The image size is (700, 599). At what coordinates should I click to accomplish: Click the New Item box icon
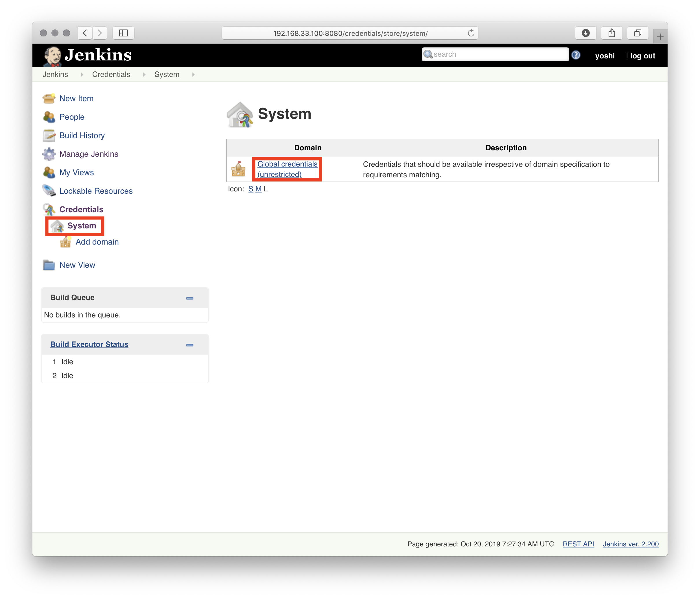[49, 99]
